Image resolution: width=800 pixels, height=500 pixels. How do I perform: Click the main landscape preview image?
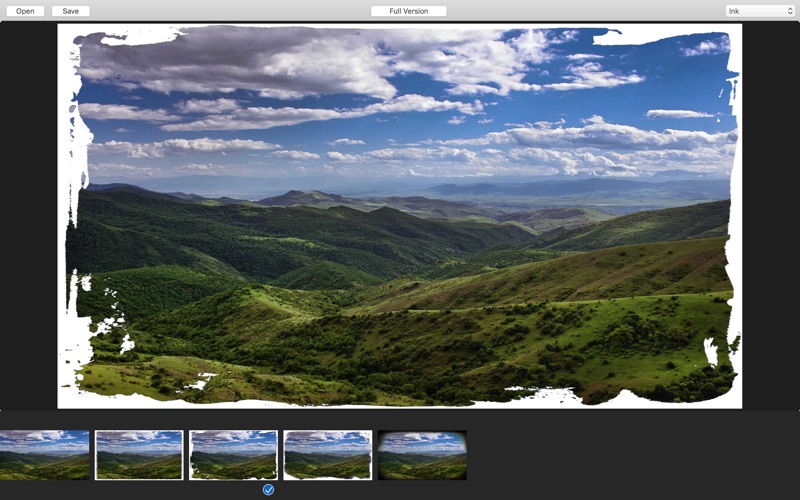click(x=399, y=216)
